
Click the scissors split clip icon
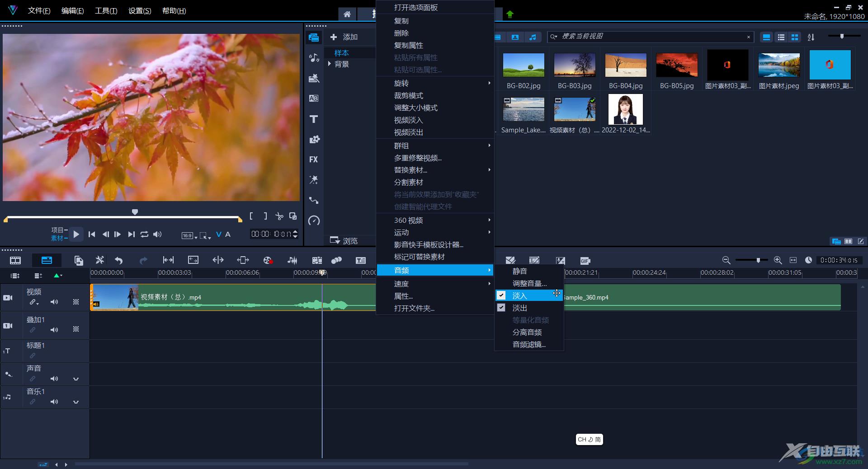pos(279,216)
